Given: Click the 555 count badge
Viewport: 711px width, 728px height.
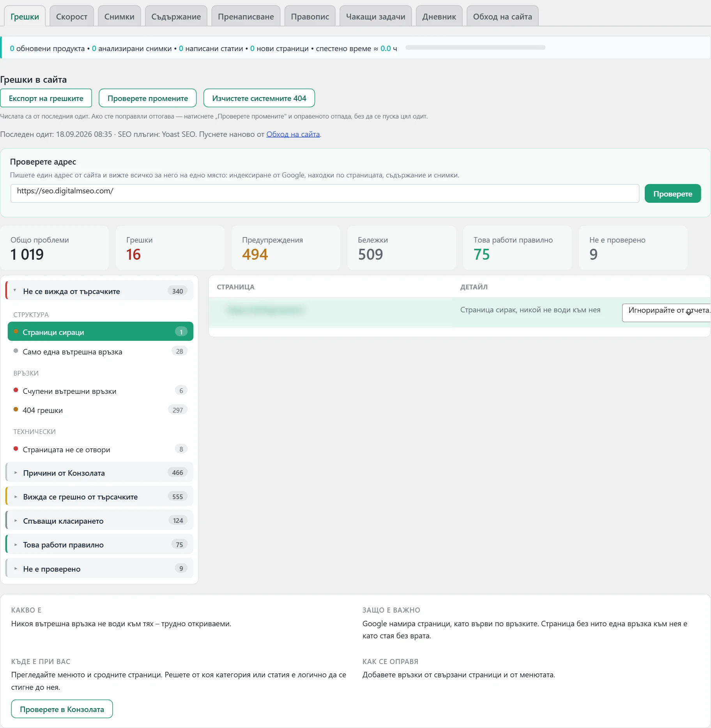Looking at the screenshot, I should pos(178,497).
